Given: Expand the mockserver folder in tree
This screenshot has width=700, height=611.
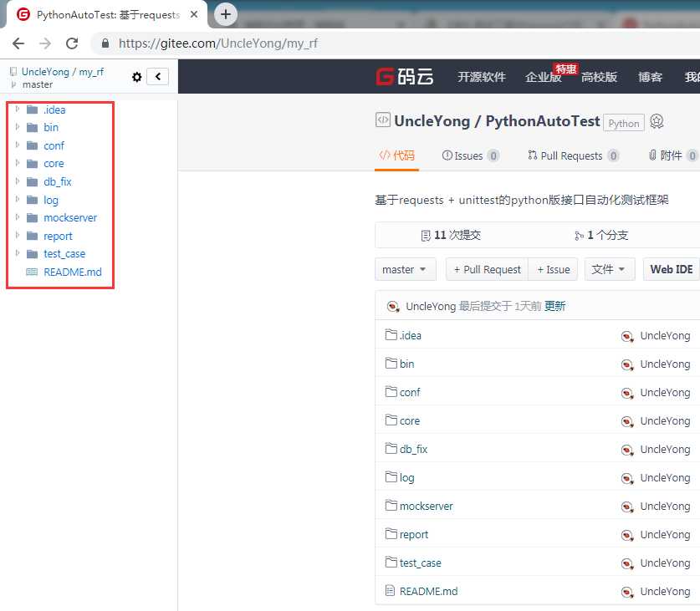Looking at the screenshot, I should coord(18,217).
